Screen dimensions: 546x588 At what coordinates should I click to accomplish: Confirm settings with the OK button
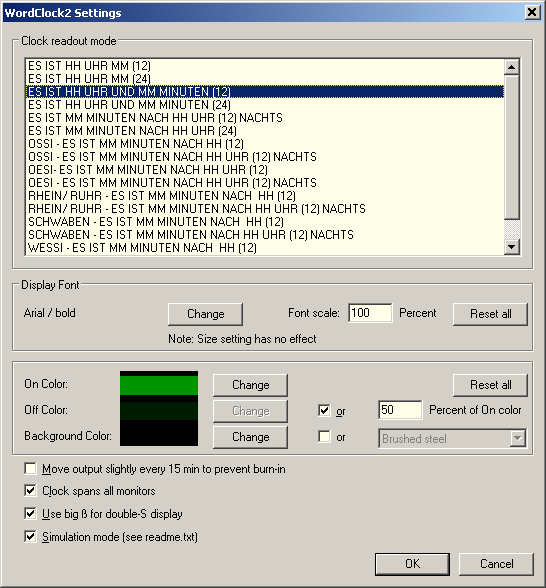[x=412, y=564]
